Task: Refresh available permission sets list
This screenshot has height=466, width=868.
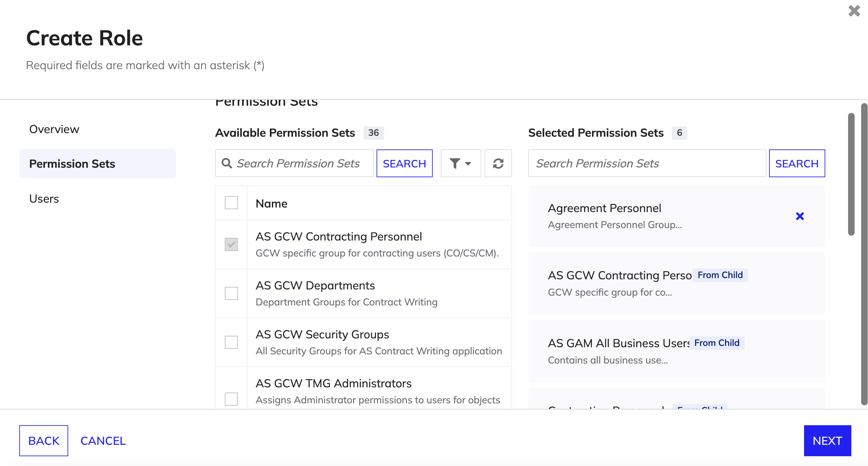Action: (x=498, y=163)
